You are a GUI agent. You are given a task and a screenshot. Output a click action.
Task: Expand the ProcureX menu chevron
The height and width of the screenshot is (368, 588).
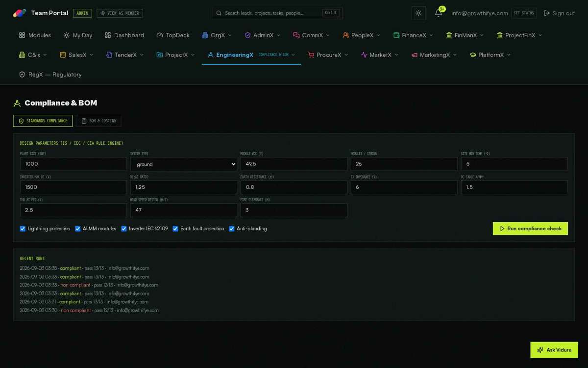[x=346, y=55]
